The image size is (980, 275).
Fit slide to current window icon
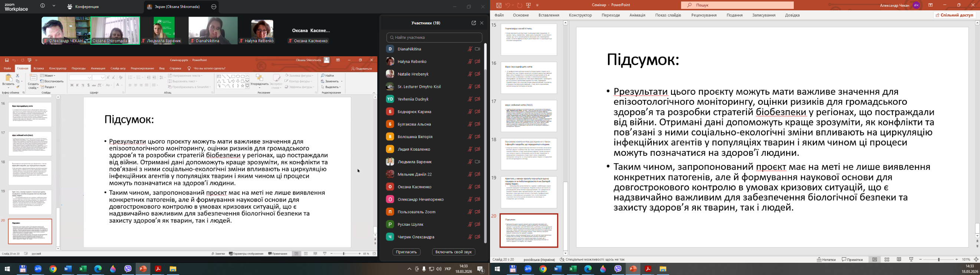click(976, 259)
